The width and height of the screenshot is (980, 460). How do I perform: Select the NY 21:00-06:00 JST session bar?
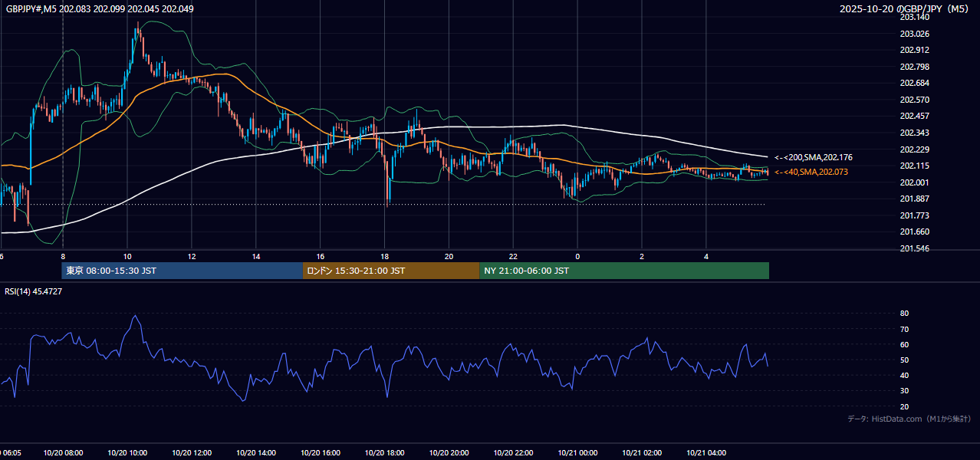624,271
